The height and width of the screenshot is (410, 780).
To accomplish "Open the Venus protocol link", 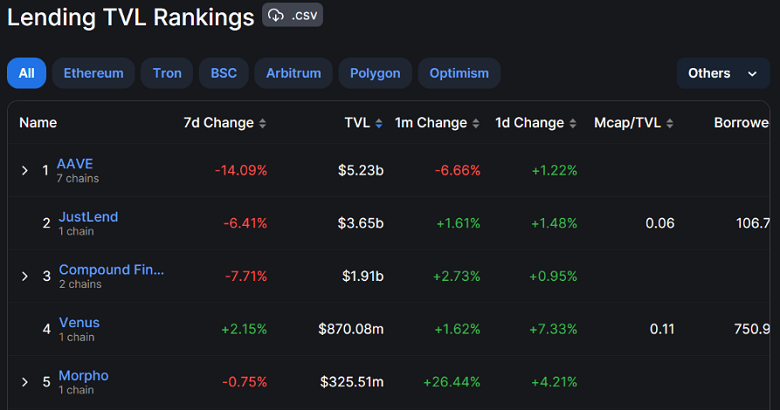I will coord(79,322).
